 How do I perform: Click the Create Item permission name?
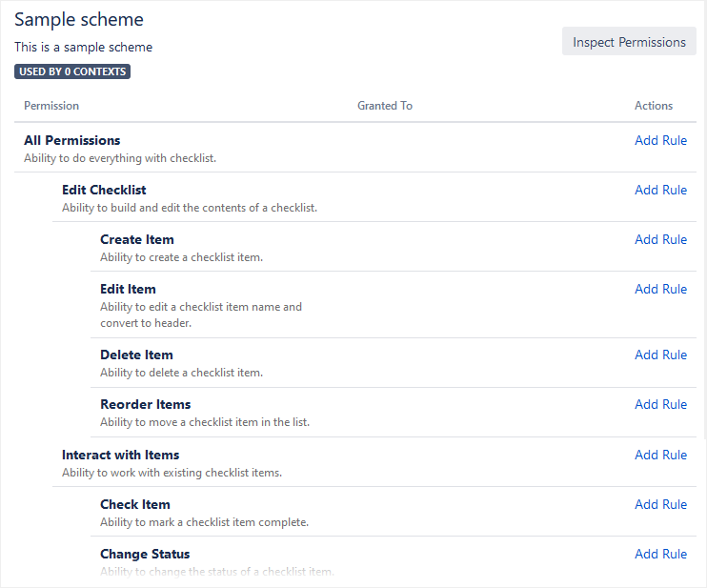(x=137, y=239)
